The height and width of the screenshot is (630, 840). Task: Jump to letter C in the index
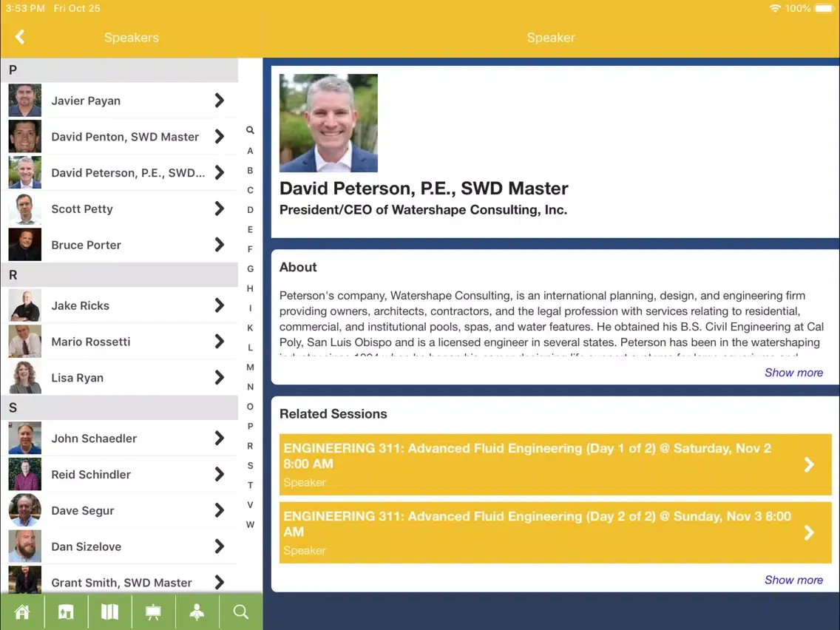[x=250, y=190]
